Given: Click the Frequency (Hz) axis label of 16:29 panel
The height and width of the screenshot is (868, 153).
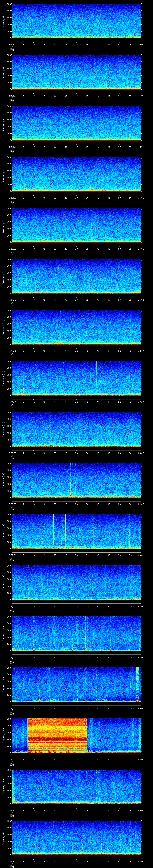Looking at the screenshot, I should (x=3, y=21).
